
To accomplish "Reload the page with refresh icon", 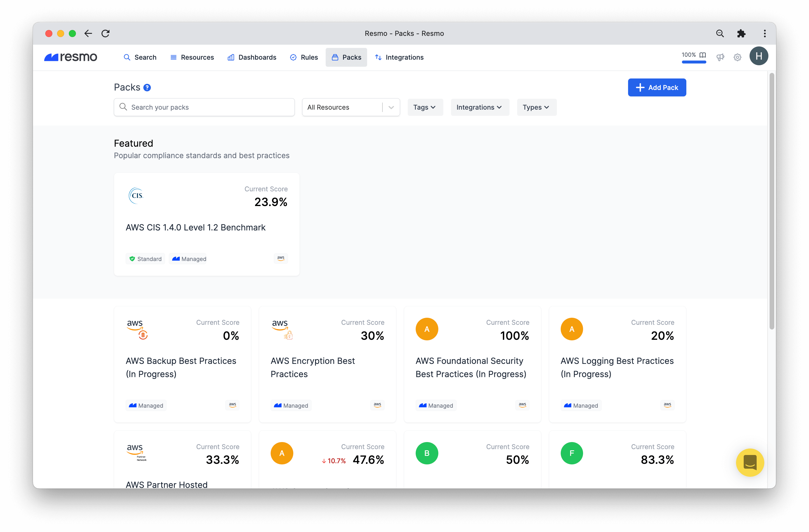I will pos(105,33).
